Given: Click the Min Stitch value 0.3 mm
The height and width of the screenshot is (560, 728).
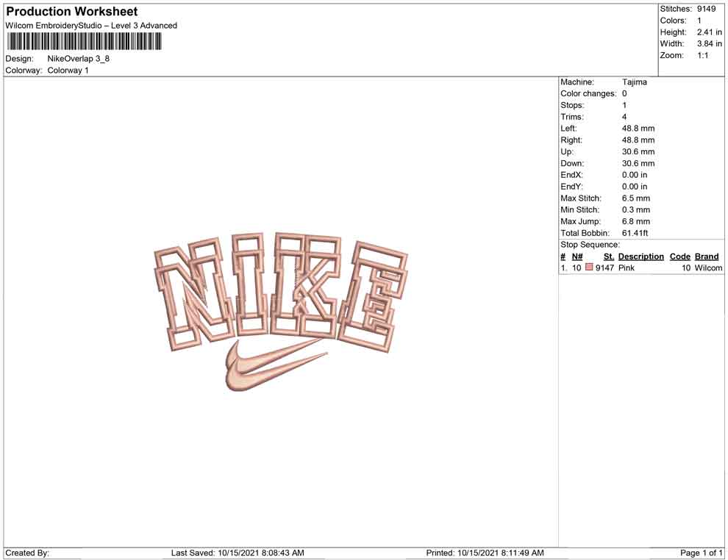Looking at the screenshot, I should 636,209.
